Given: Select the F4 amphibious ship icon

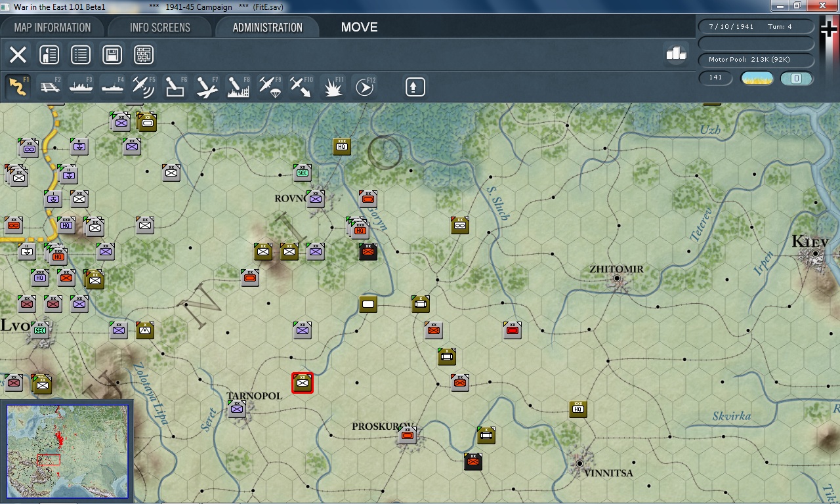Looking at the screenshot, I should 113,87.
